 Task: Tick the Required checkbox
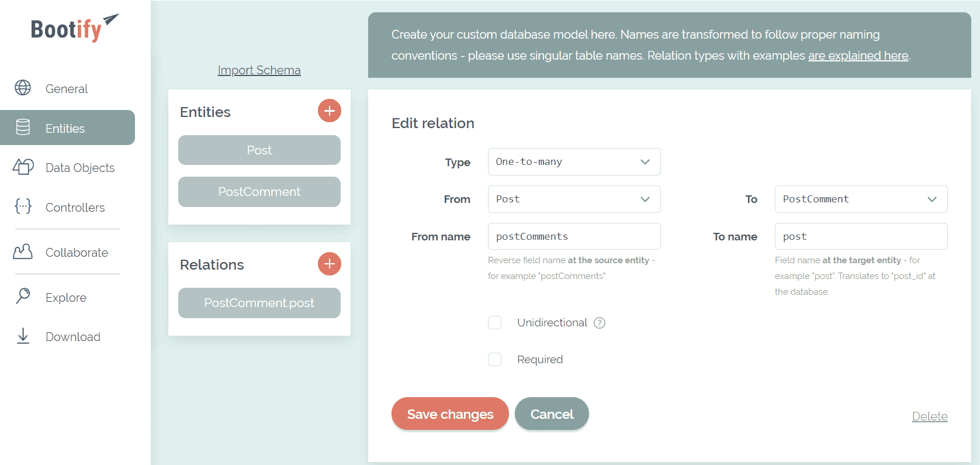pyautogui.click(x=495, y=359)
